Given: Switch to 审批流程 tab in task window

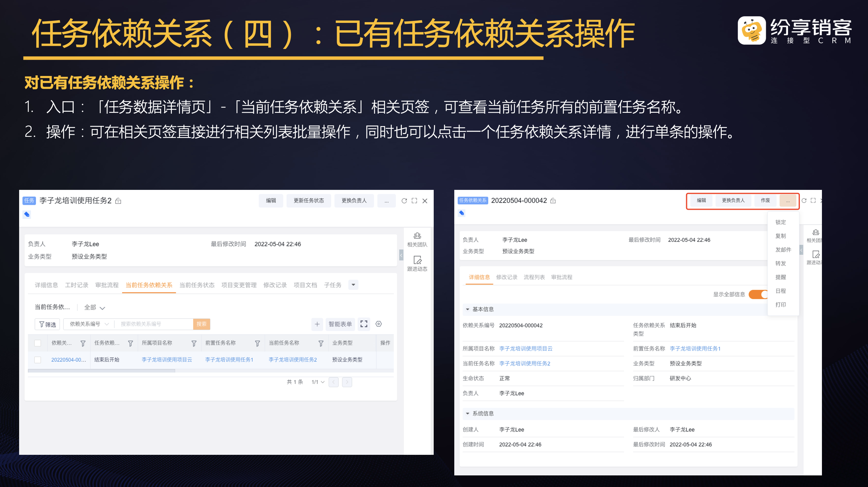Looking at the screenshot, I should [x=107, y=285].
